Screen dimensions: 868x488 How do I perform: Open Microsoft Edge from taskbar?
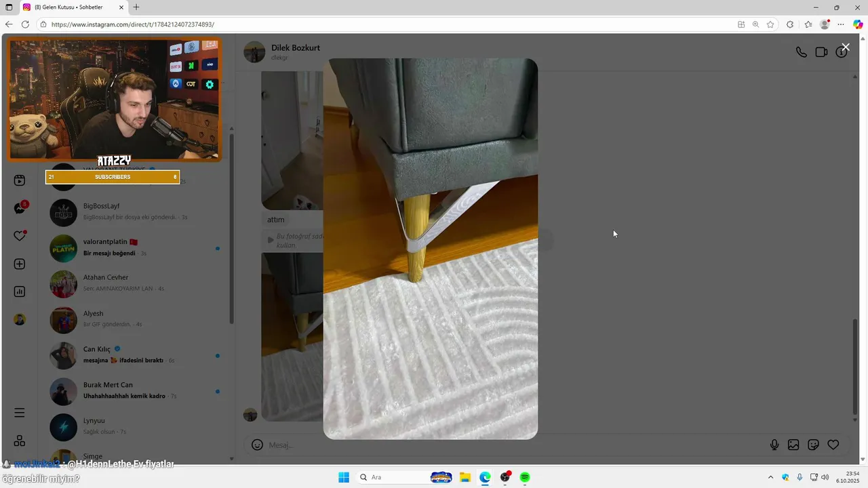click(x=485, y=477)
